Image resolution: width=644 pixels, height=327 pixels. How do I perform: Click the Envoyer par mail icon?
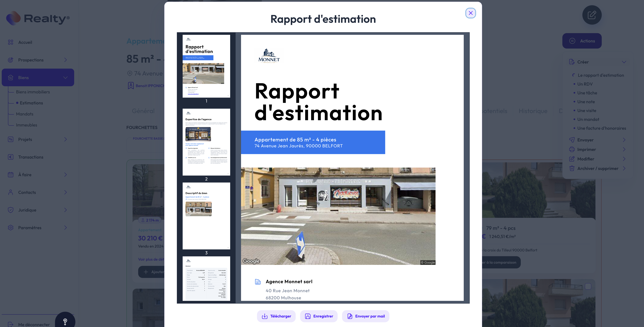coord(350,316)
